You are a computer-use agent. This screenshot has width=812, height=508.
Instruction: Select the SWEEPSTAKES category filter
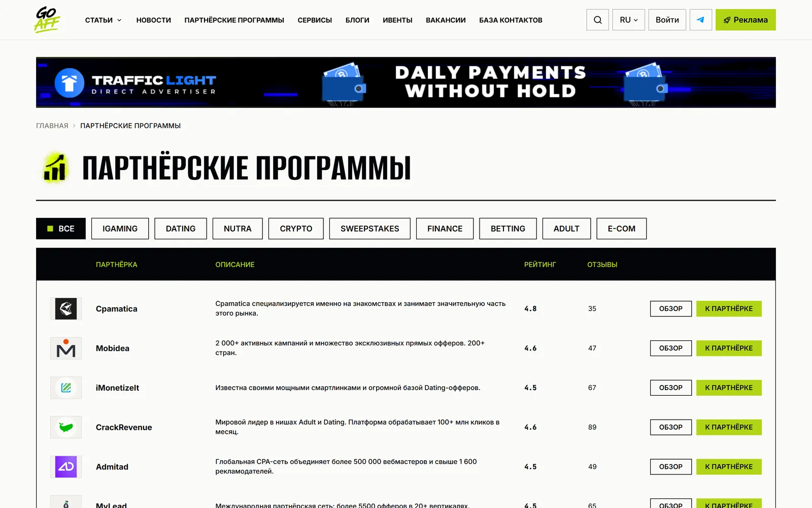point(370,229)
